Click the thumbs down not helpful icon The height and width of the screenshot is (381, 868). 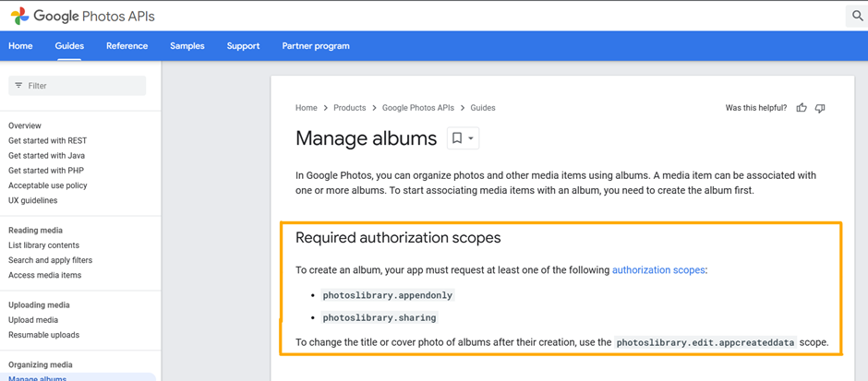click(820, 108)
